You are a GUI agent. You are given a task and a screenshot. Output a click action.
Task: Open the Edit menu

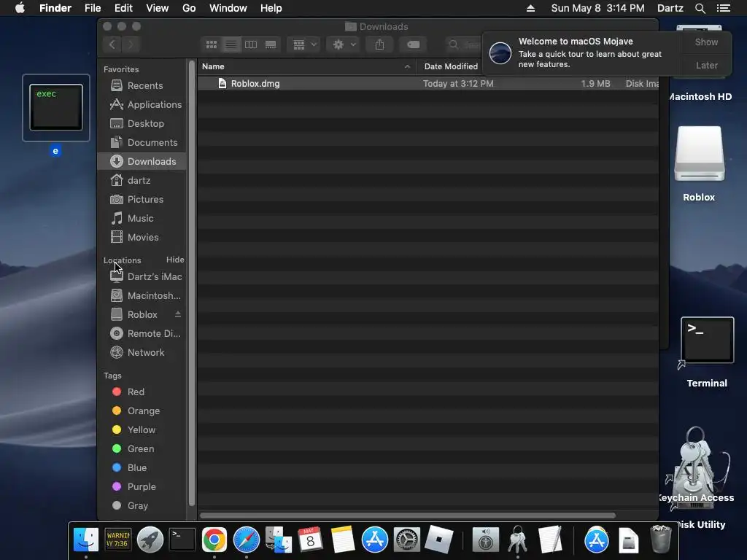(123, 8)
